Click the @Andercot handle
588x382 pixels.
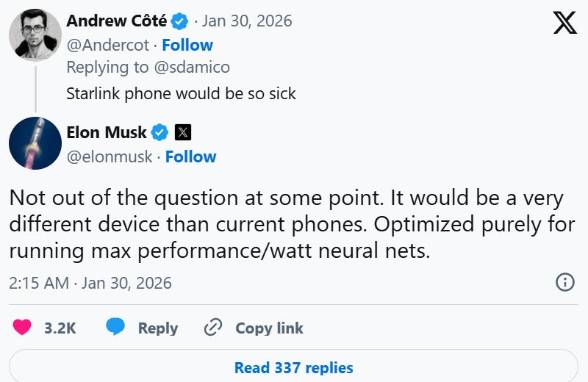[x=108, y=45]
